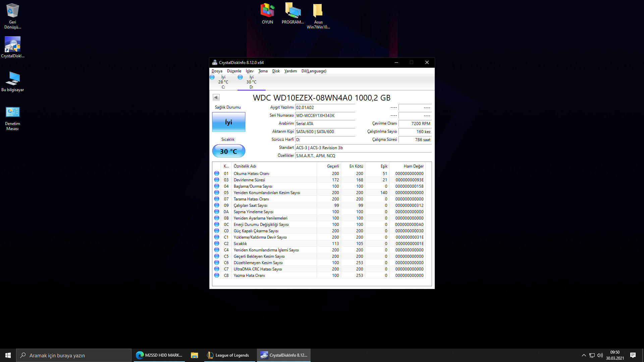Open the Dil(Language) menu
Screen dimensions: 644x362
click(x=314, y=71)
